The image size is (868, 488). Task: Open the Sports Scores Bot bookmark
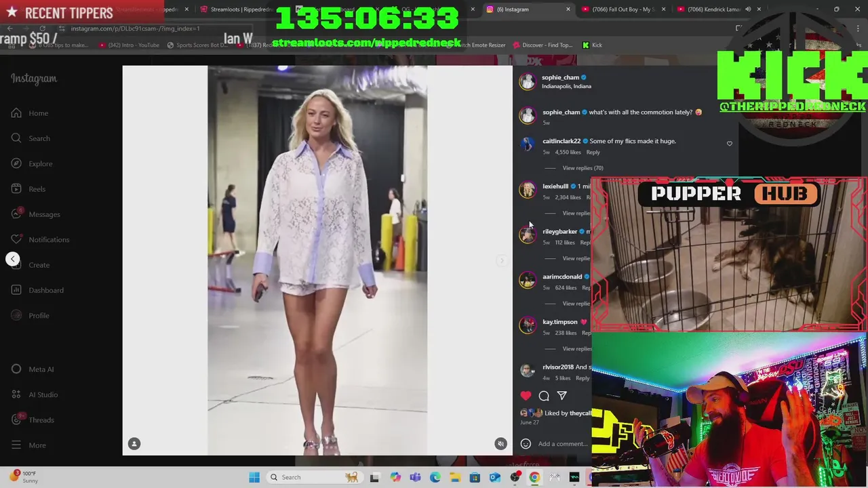(197, 45)
